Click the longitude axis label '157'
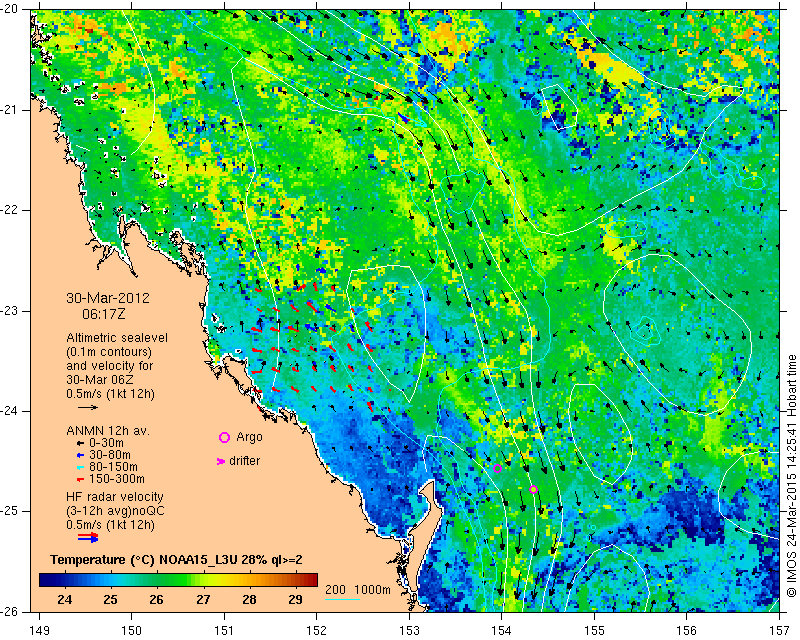Image resolution: width=800 pixels, height=640 pixels. (780, 630)
